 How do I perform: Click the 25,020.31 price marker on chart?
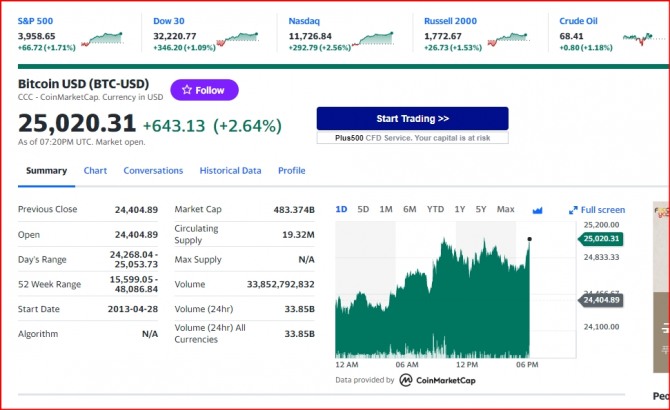[x=600, y=239]
